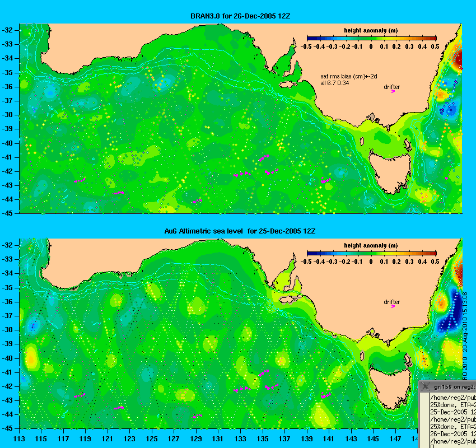The width and height of the screenshot is (476, 448).
Task: Click the bottom panel's height anomaly colorbar
Action: click(x=372, y=253)
